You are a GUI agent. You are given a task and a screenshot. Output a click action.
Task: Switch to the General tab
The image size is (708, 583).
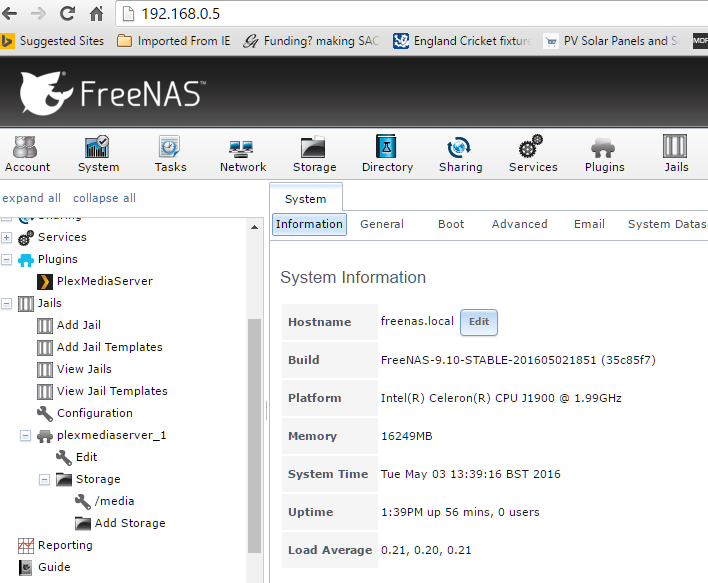pos(382,224)
